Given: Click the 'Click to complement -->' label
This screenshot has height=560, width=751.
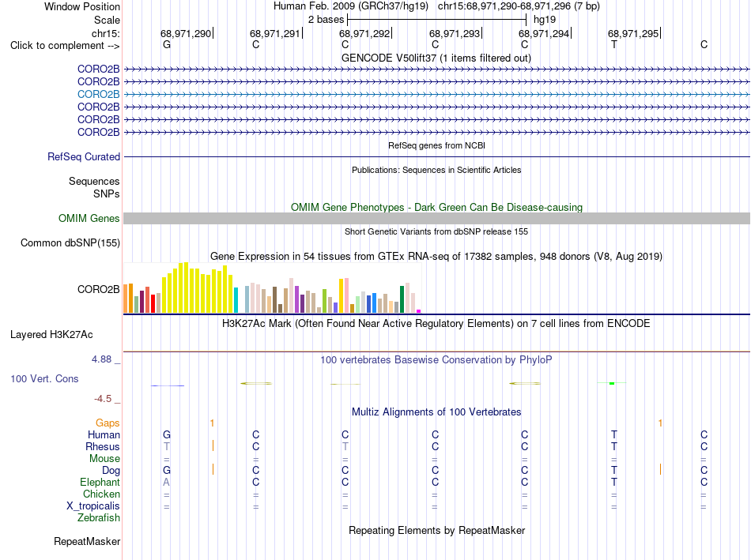Looking at the screenshot, I should coord(65,46).
